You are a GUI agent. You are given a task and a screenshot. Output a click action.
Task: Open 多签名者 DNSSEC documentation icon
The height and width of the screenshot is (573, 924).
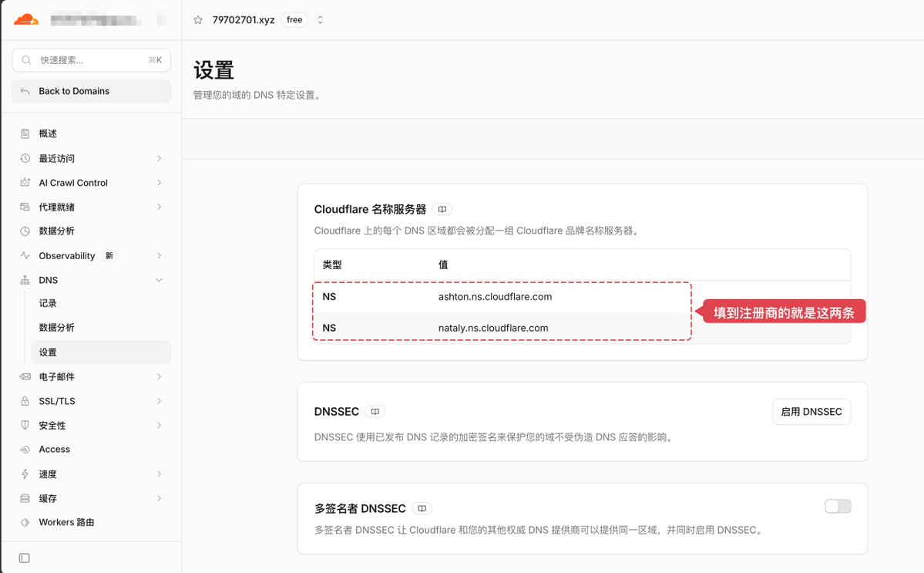click(x=422, y=508)
